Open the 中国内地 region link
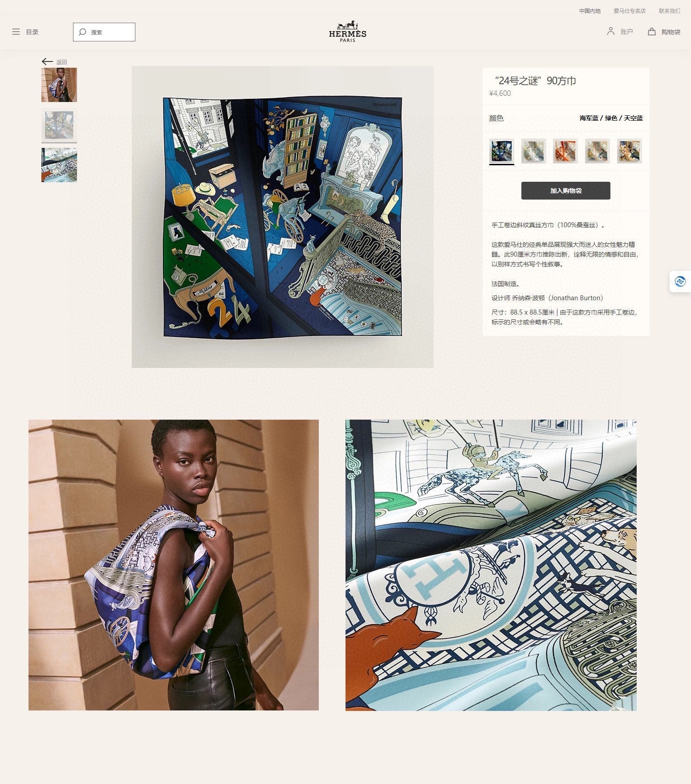The image size is (691, 784). 590,11
